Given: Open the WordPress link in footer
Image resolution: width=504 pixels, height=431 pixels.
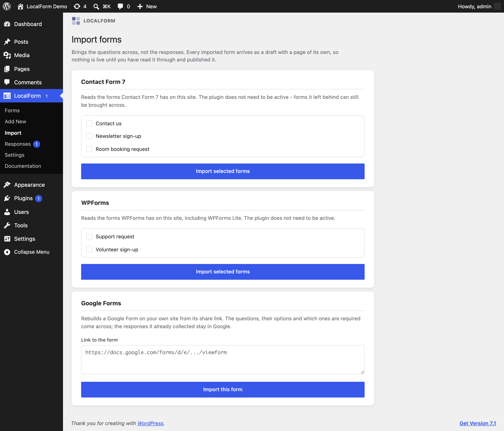Looking at the screenshot, I should point(150,423).
